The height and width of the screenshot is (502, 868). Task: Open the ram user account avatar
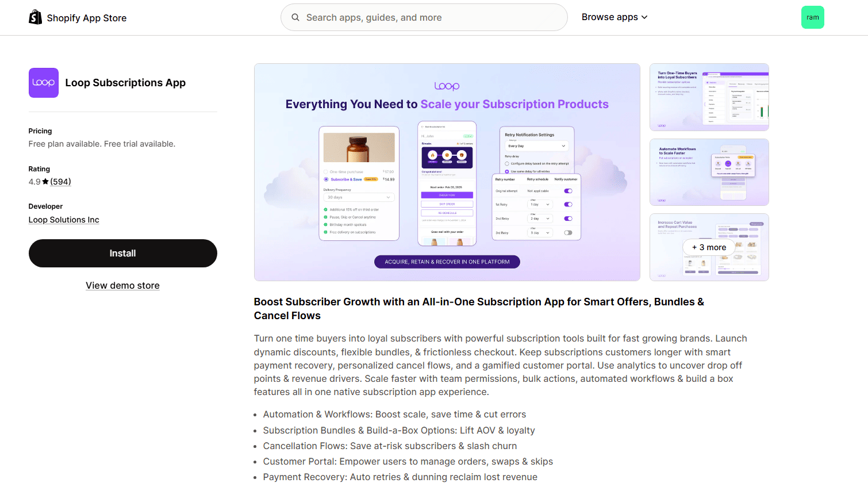point(813,17)
